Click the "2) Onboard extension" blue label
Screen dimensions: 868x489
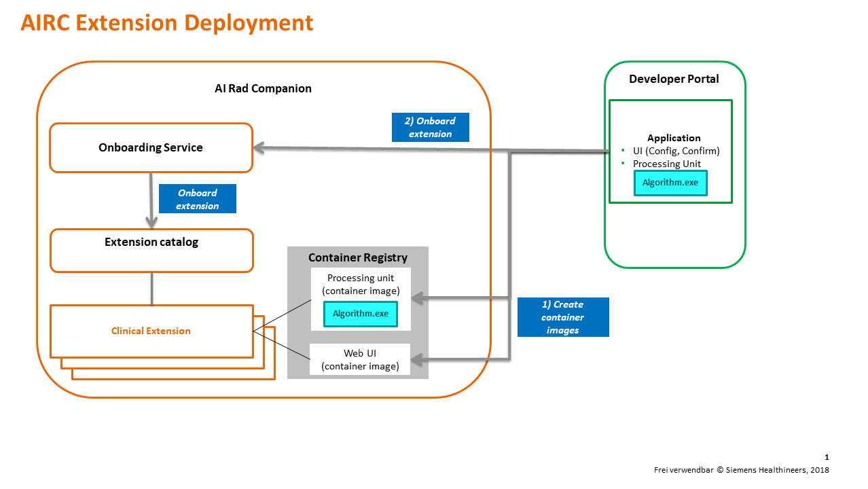click(x=430, y=127)
